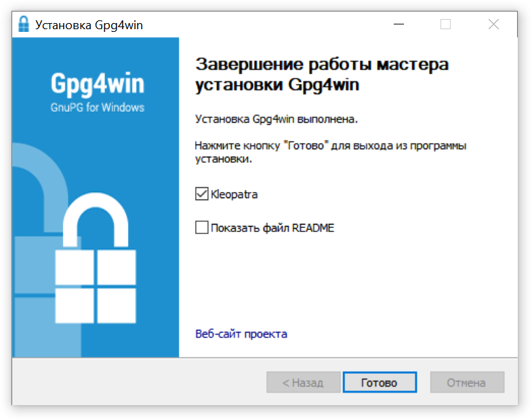This screenshot has width=532, height=420.
Task: Click the Нажмите кнопку Готово instruction text
Action: (x=331, y=152)
